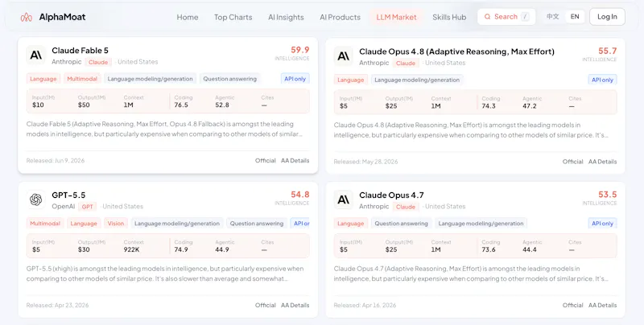Click Claude tag on Claude Fable 5 card
The image size is (644, 325).
pyautogui.click(x=98, y=62)
